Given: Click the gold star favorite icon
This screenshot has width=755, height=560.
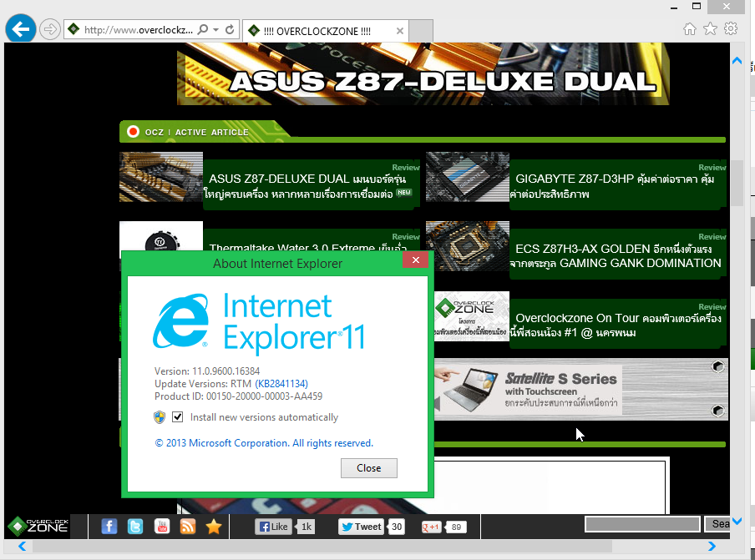Looking at the screenshot, I should [214, 527].
